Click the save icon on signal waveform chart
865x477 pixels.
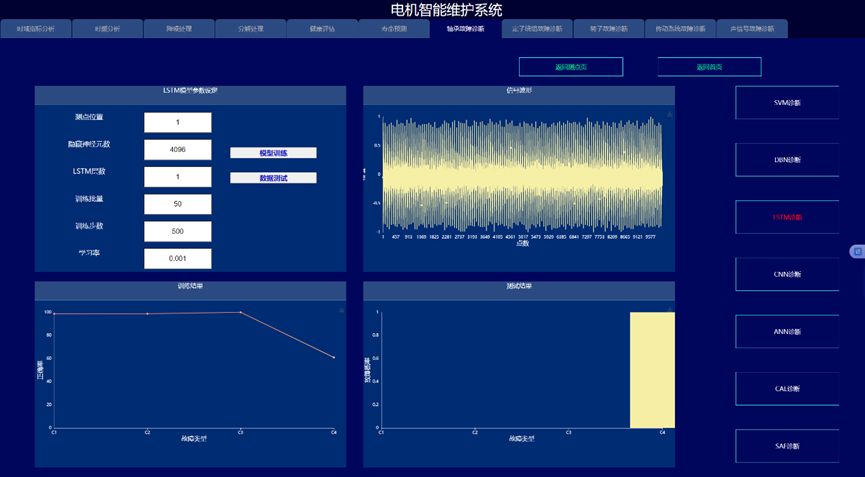669,115
